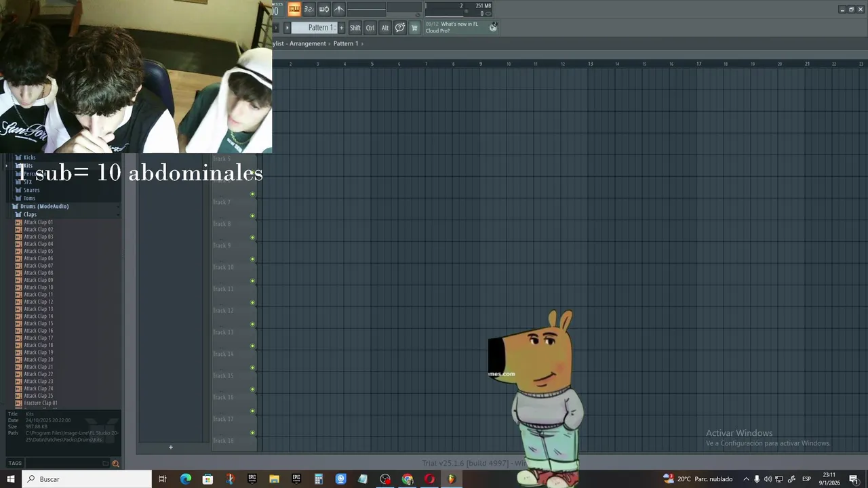Click Pattern 1 in the playlist breadcrumb

click(346, 43)
